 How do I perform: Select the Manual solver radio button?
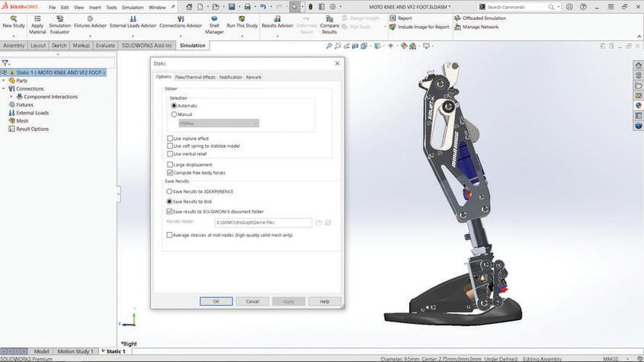(x=174, y=114)
